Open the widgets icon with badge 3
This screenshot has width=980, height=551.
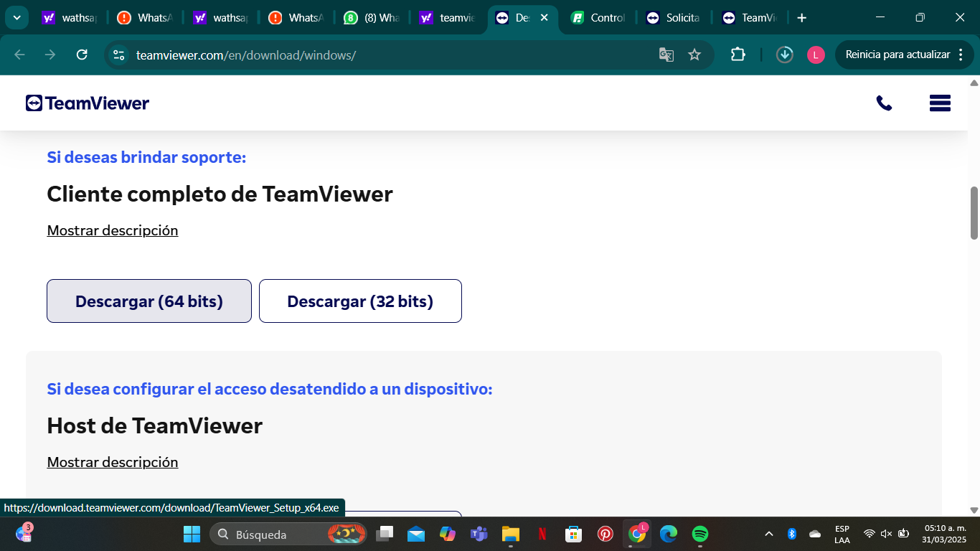pyautogui.click(x=24, y=533)
